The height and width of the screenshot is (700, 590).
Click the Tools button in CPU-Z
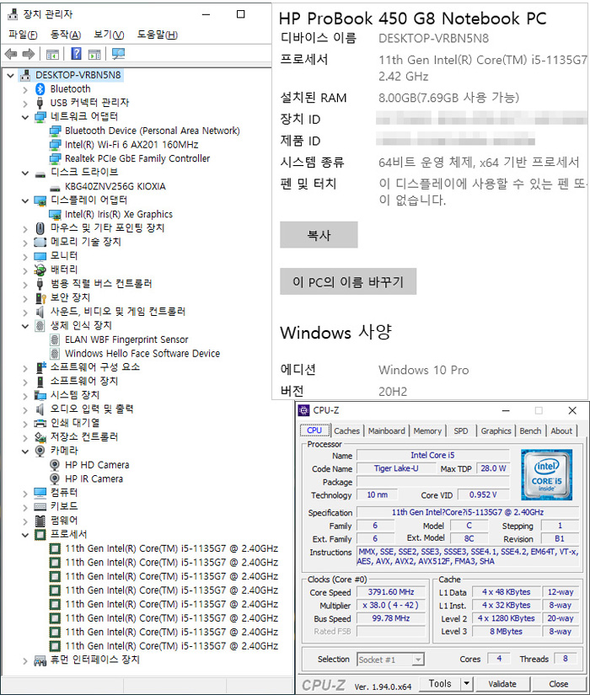tap(440, 683)
